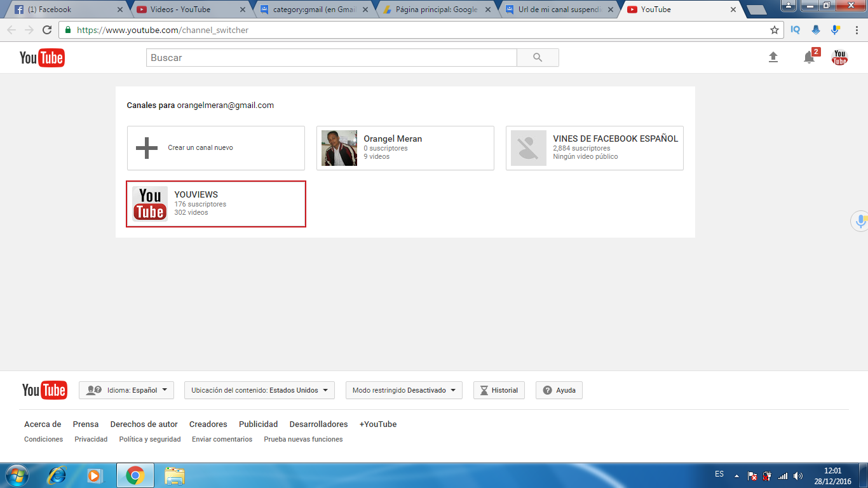Click the microphone extension icon in toolbar
868x488 pixels.
click(x=836, y=30)
